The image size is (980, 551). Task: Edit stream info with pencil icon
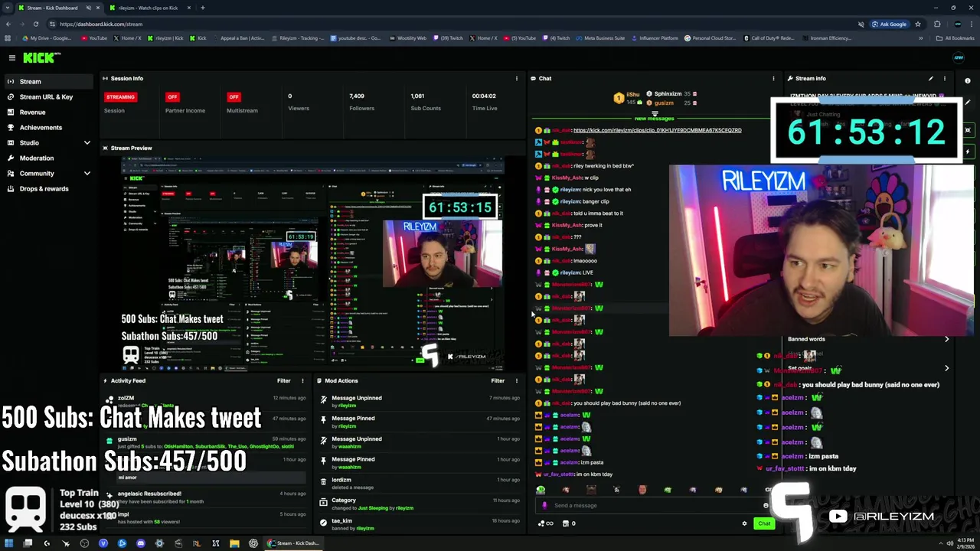(x=931, y=78)
